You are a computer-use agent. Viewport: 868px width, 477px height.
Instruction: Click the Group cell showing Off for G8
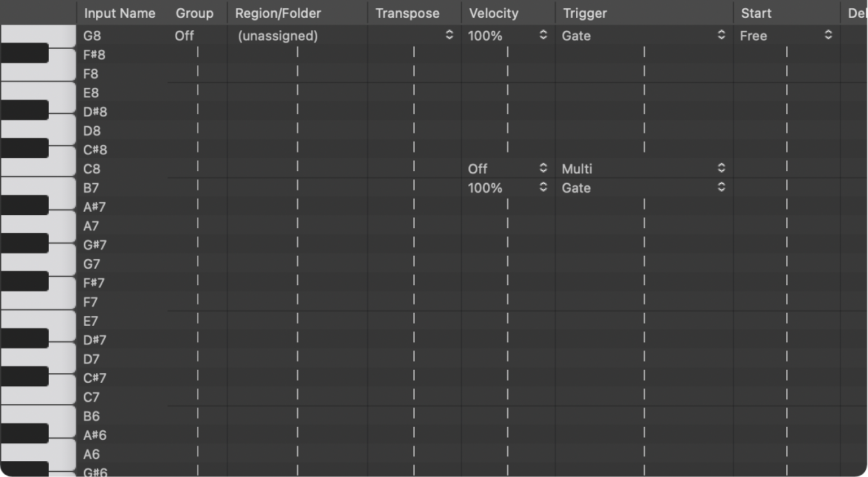184,36
